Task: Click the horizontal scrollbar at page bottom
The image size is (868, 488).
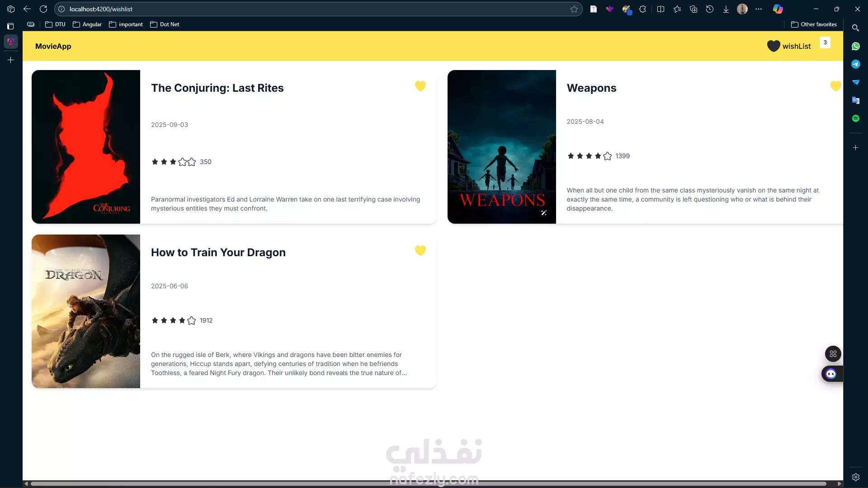Action: pos(428,483)
